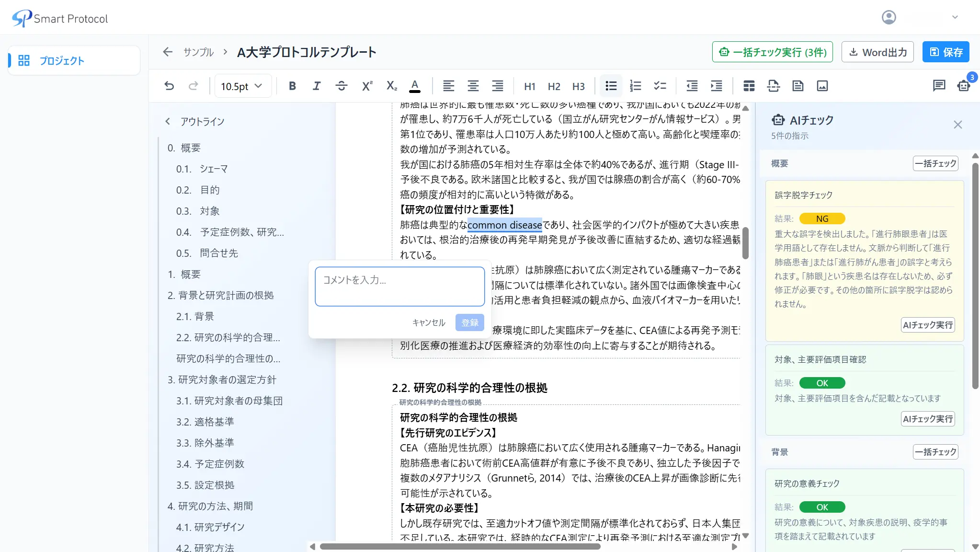Click the コメントを入力 text field

[x=399, y=286]
